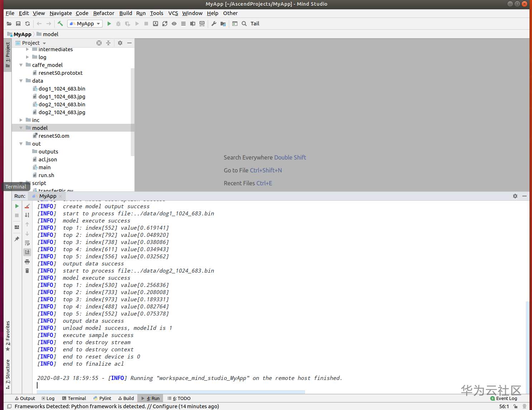Switch to the Pylint tool tab
Screen dimensions: 532x410
pos(102,398)
